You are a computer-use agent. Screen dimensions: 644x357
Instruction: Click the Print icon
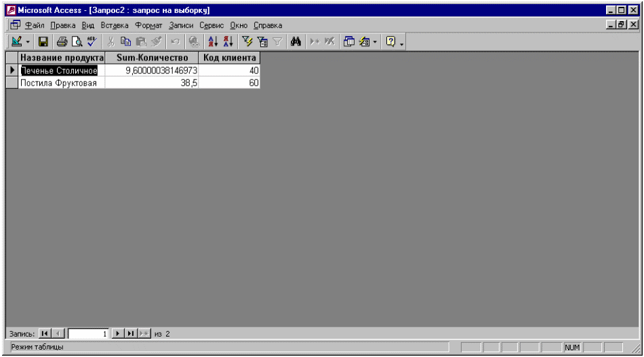click(x=62, y=41)
